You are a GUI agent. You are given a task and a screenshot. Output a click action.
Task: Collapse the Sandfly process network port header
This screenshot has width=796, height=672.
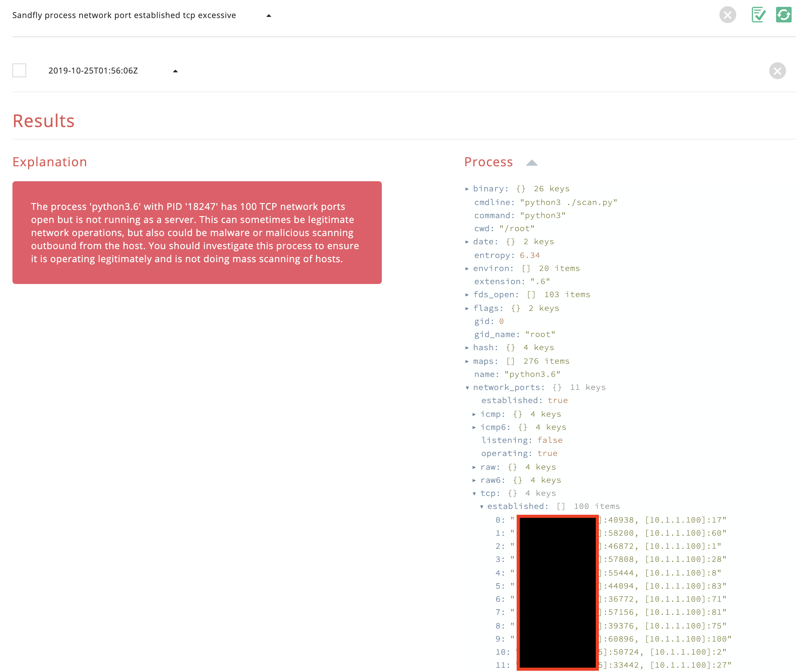coord(269,16)
